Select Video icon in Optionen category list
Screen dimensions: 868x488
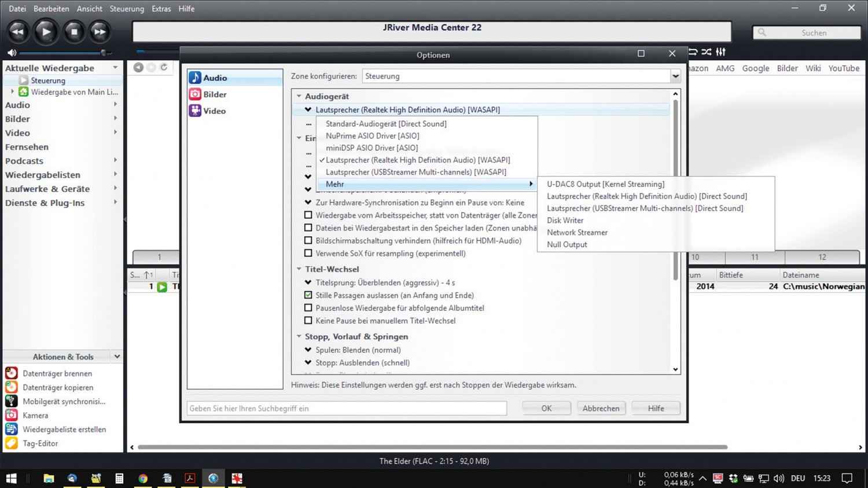coord(196,111)
